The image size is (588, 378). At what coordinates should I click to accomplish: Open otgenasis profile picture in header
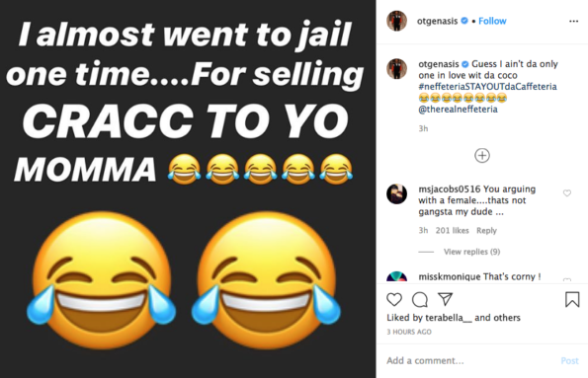coord(396,21)
